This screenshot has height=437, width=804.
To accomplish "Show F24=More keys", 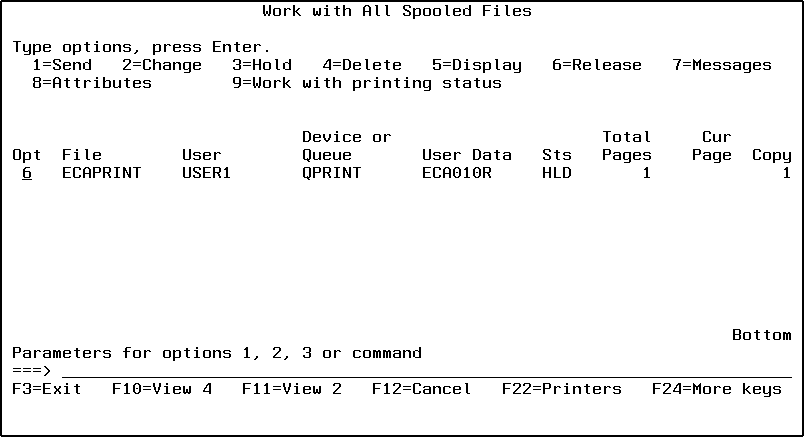I will [716, 389].
